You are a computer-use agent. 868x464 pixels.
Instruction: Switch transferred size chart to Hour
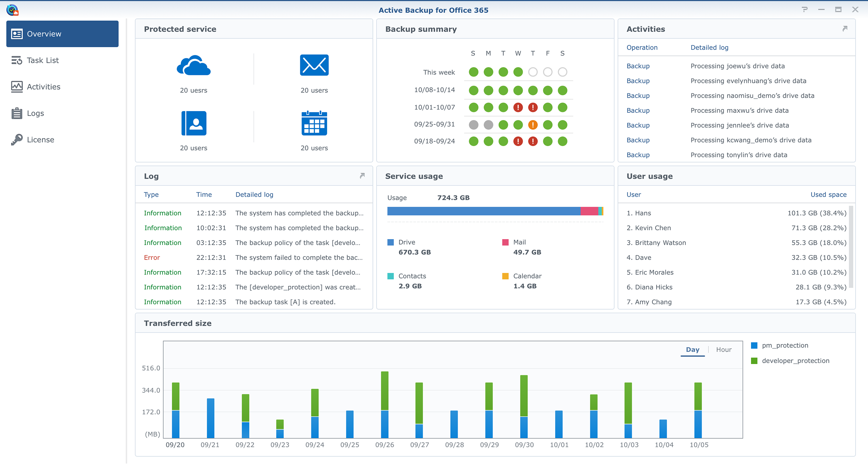724,350
